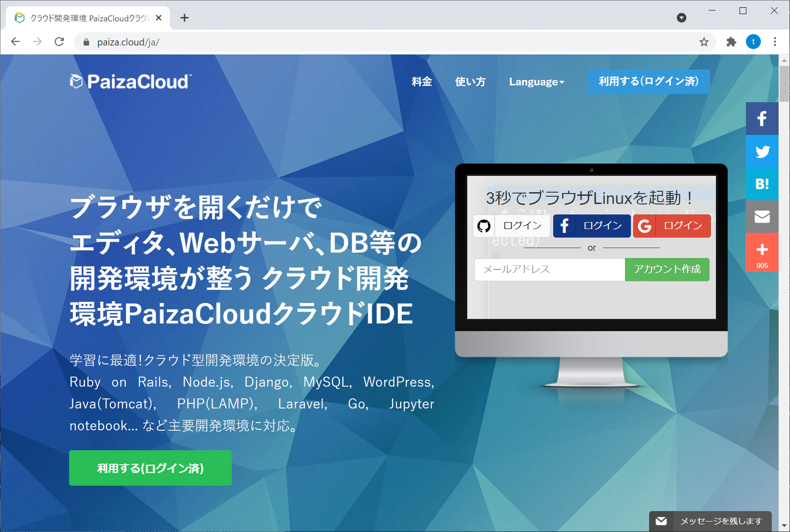Maximize the Chrome window
790x532 pixels.
point(743,10)
